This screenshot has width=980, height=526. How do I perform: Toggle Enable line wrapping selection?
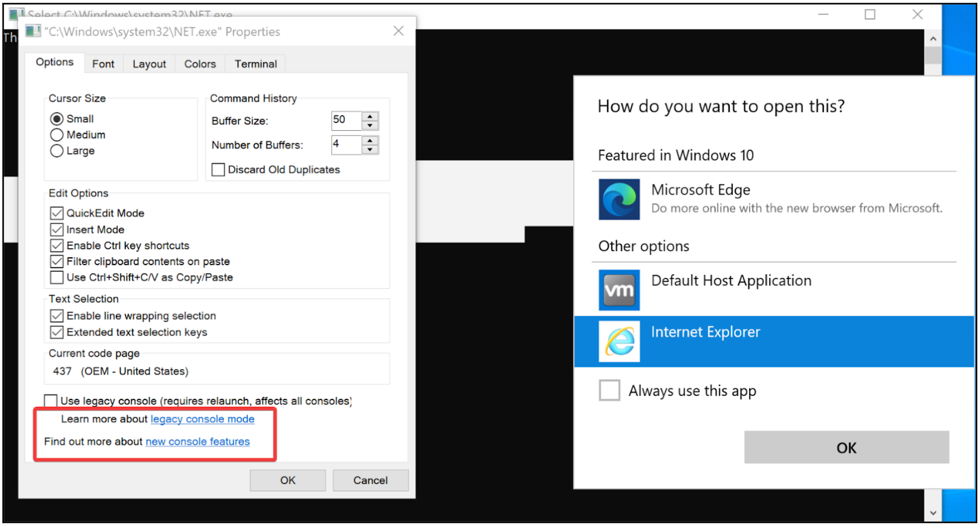pyautogui.click(x=57, y=316)
